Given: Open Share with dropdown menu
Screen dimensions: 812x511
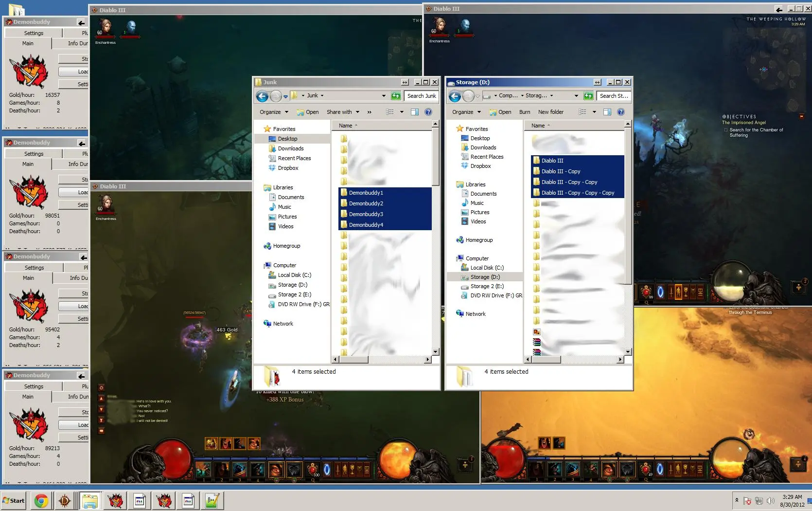Looking at the screenshot, I should coord(343,112).
